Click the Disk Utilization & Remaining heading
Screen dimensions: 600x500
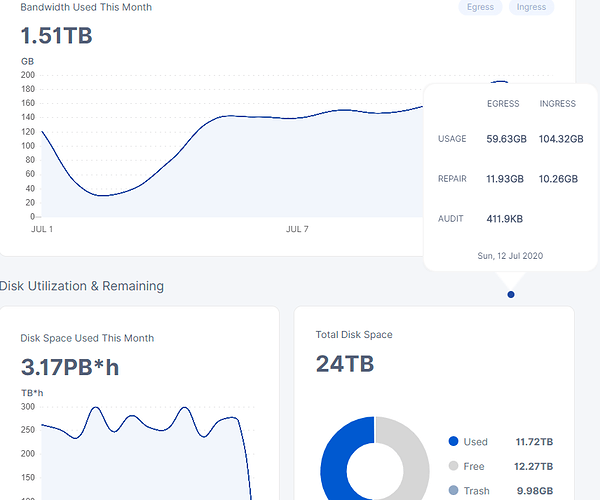tap(82, 286)
